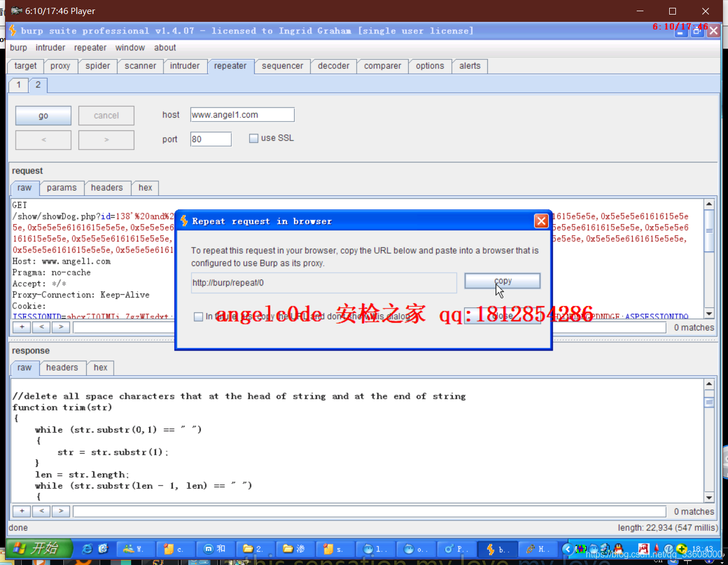Restore the inner burp suite window
Viewport: 728px width, 565px height.
697,32
